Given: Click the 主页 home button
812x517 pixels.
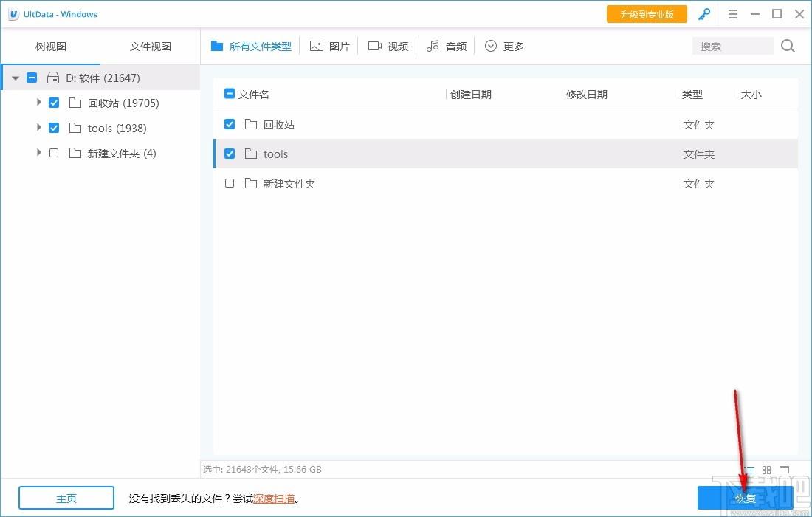Looking at the screenshot, I should click(x=66, y=499).
